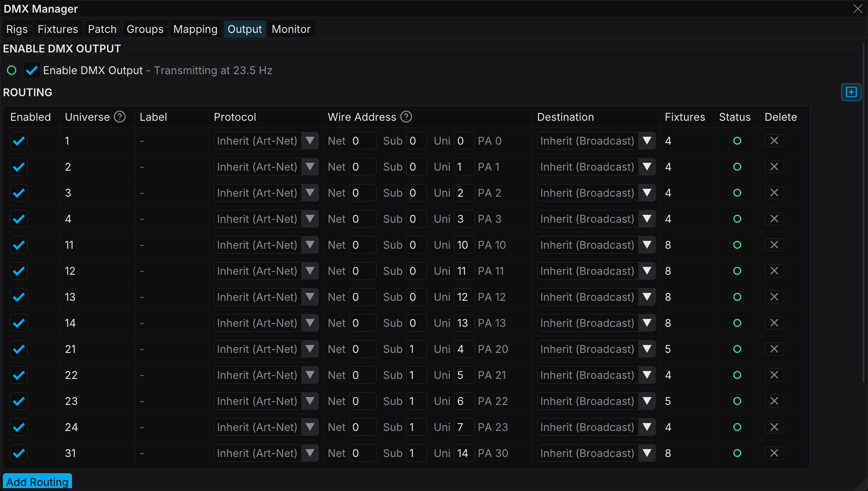Delete universe 14 routing row

tap(774, 323)
